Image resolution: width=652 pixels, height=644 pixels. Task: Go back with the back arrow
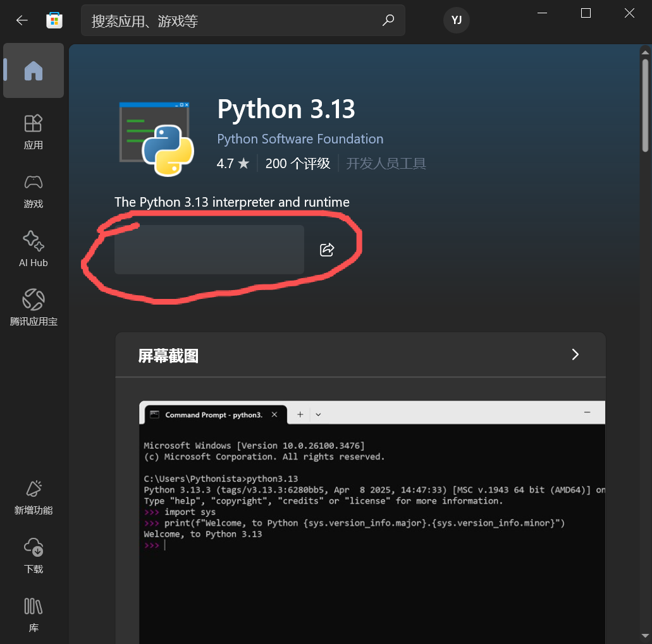point(22,20)
